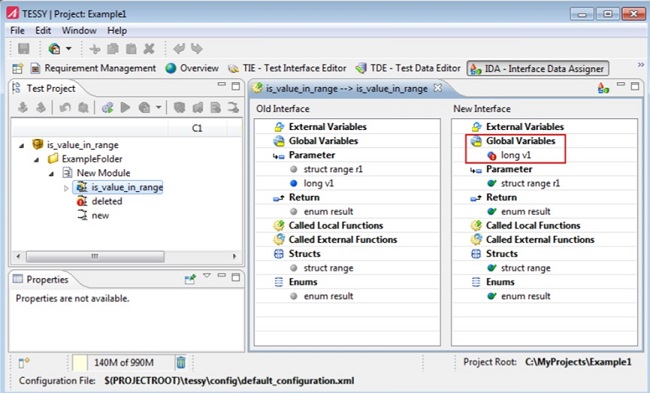Click the Test Project horizontal scrollbar thumb
This screenshot has width=650, height=393.
pyautogui.click(x=95, y=256)
